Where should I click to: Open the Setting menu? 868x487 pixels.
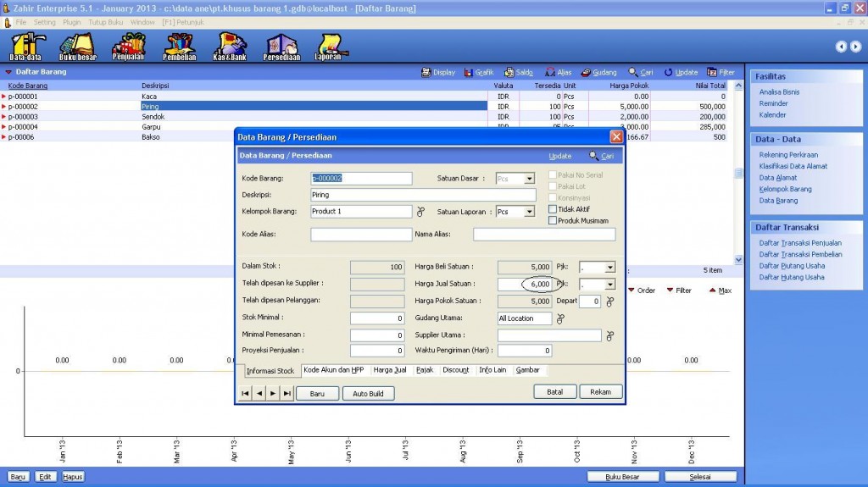tap(44, 21)
